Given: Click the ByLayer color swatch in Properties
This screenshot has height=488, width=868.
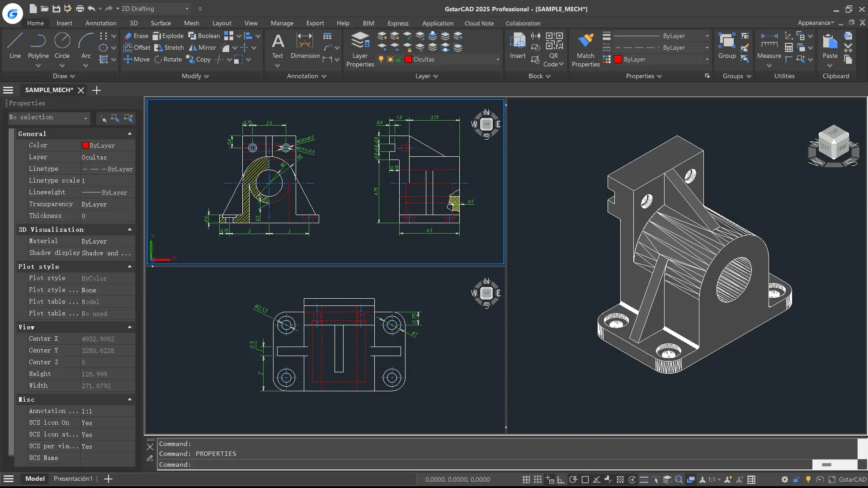Looking at the screenshot, I should point(85,145).
